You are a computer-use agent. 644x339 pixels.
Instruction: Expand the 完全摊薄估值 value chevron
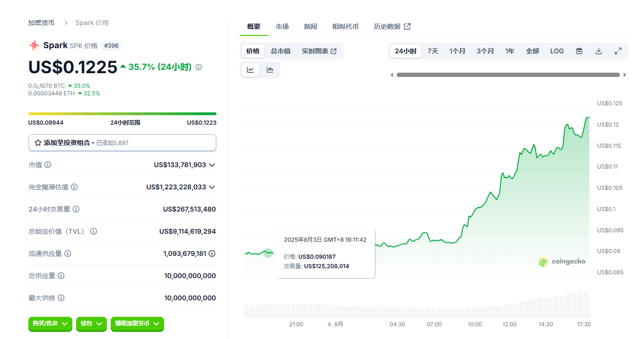[x=212, y=187]
